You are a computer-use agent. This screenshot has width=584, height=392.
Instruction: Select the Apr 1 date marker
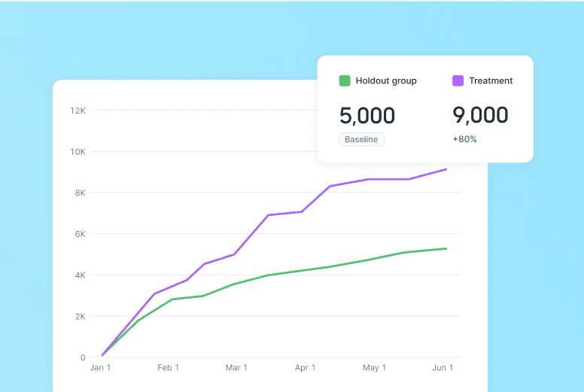305,368
